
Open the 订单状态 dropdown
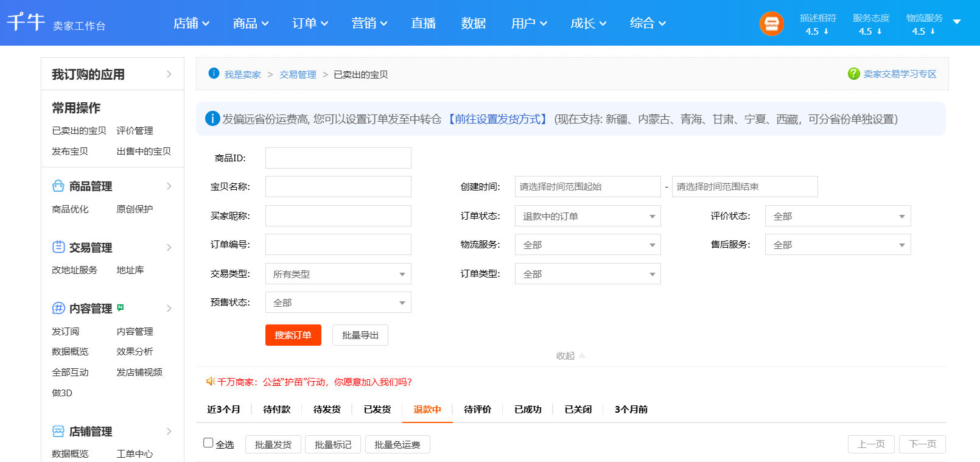coord(587,216)
